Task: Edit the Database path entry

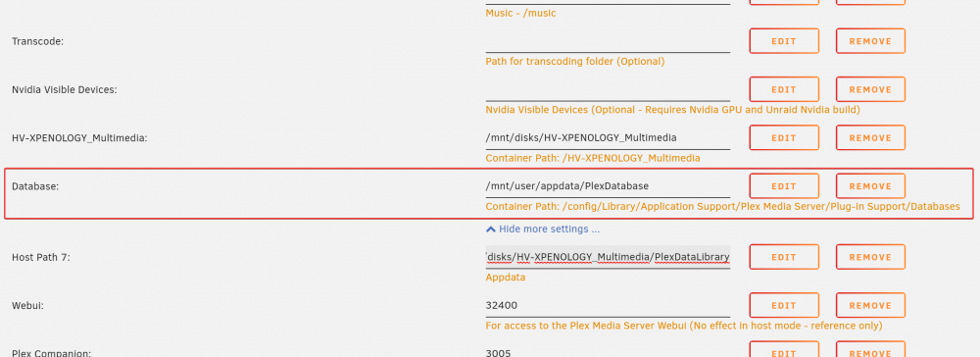Action: [x=784, y=186]
